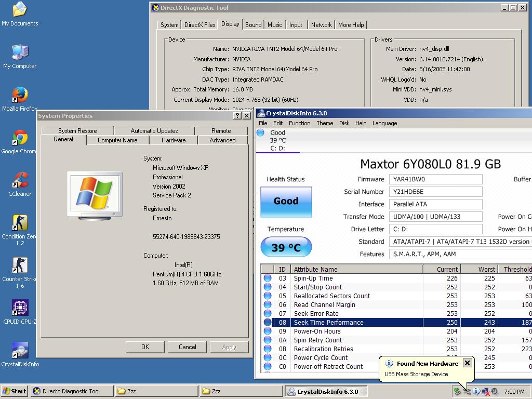Open the Mozilla Firefox desktop icon
532x399 pixels.
coord(20,95)
